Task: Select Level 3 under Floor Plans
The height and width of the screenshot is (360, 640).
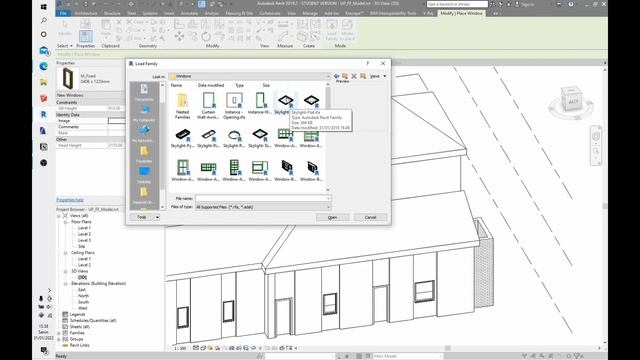Action: click(84, 240)
